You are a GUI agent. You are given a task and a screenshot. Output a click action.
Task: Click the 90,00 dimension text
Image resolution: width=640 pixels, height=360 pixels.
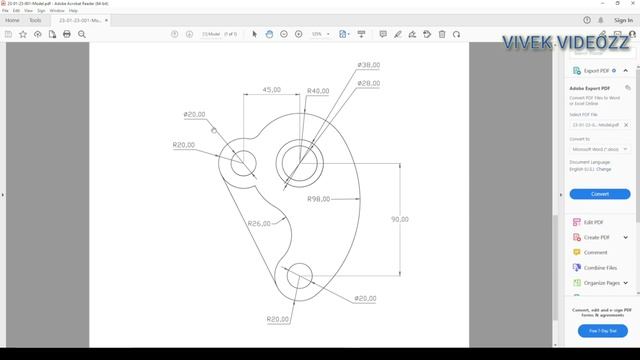coord(400,219)
